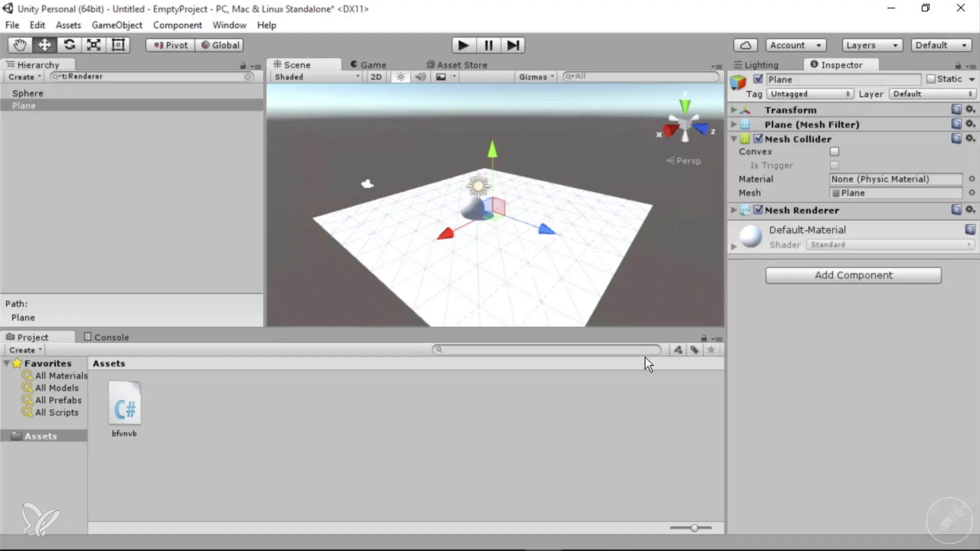Click Search by Type icon in Project
The height and width of the screenshot is (551, 980).
[x=678, y=350]
